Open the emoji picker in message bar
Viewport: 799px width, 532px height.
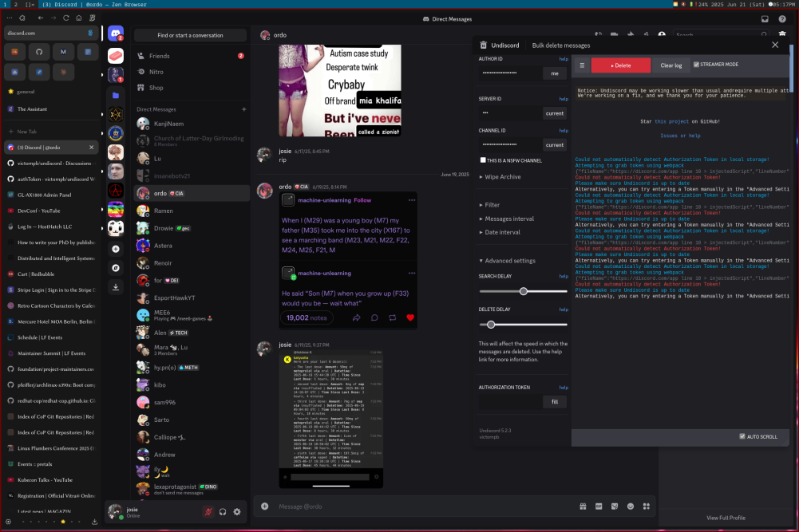[631, 506]
